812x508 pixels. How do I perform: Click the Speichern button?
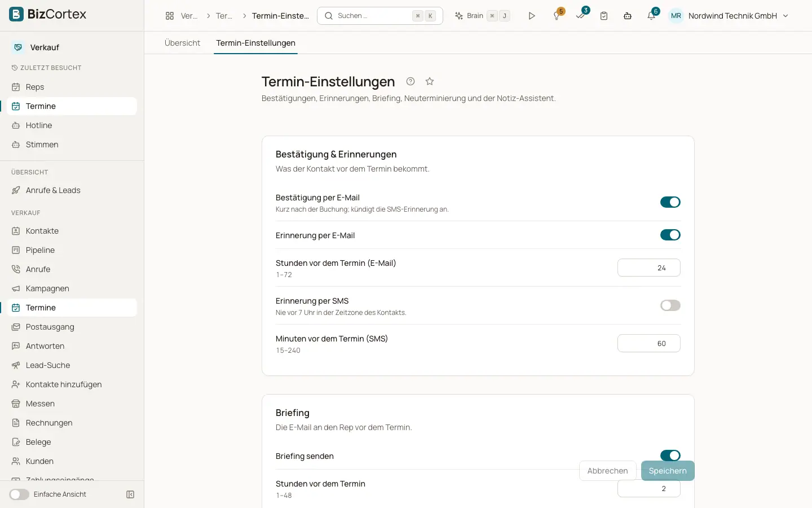668,471
